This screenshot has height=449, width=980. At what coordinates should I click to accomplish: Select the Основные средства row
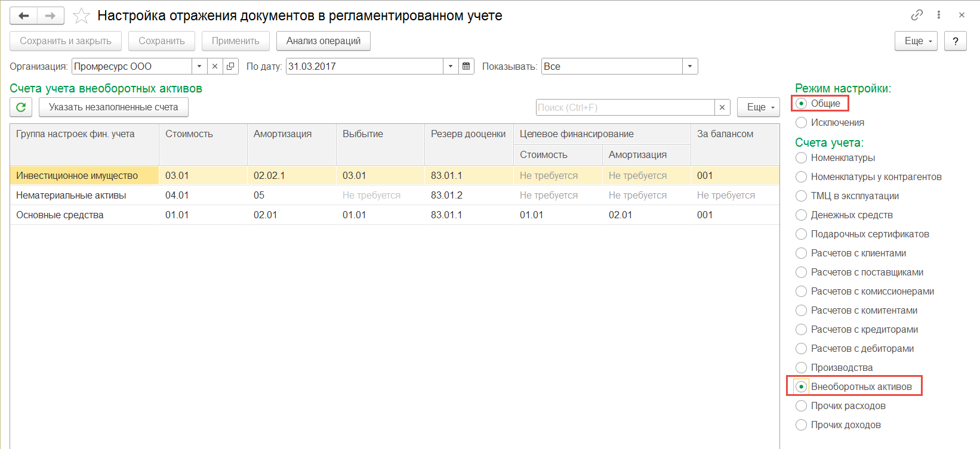tap(395, 215)
